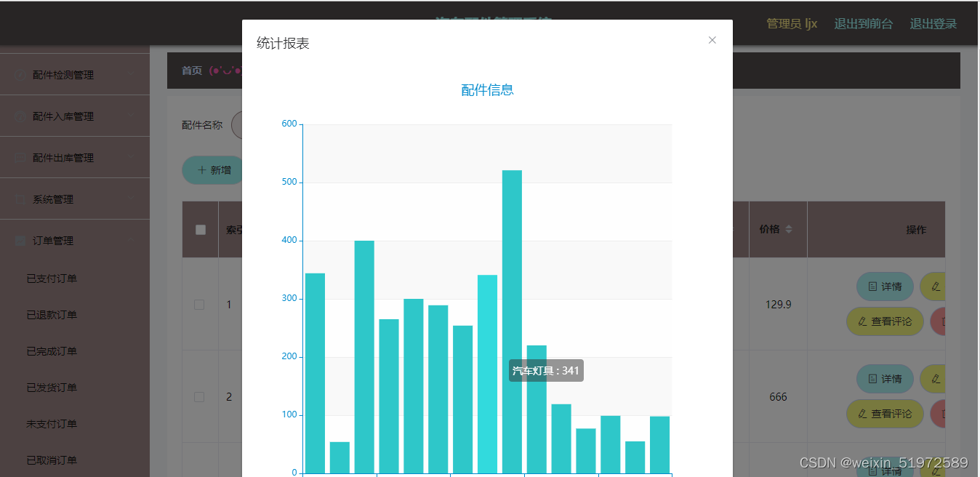Screen dimensions: 980x477
Task: Click the 订单管理 sidebar icon
Action: 20,241
